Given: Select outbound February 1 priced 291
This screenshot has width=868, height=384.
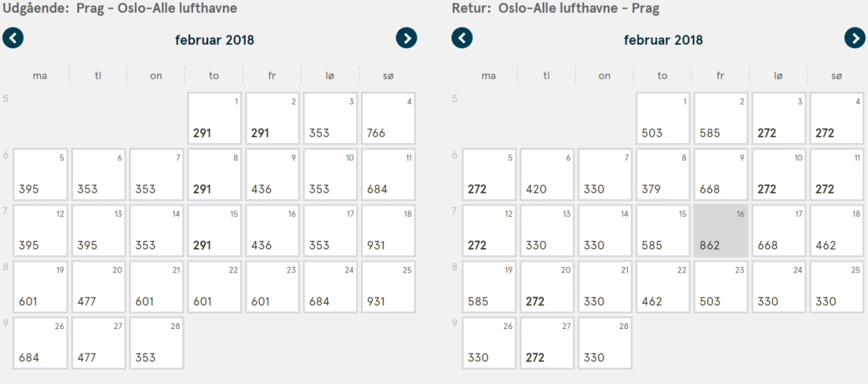Looking at the screenshot, I should tap(214, 119).
